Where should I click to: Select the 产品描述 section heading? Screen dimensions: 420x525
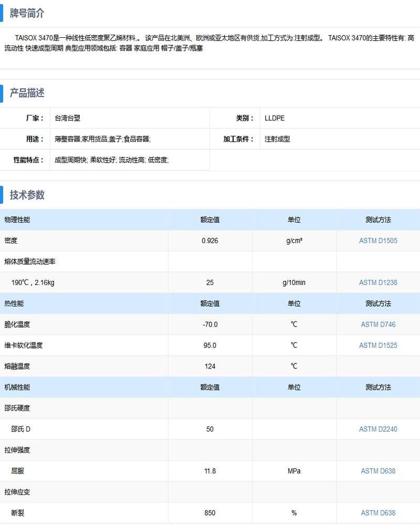[x=27, y=93]
